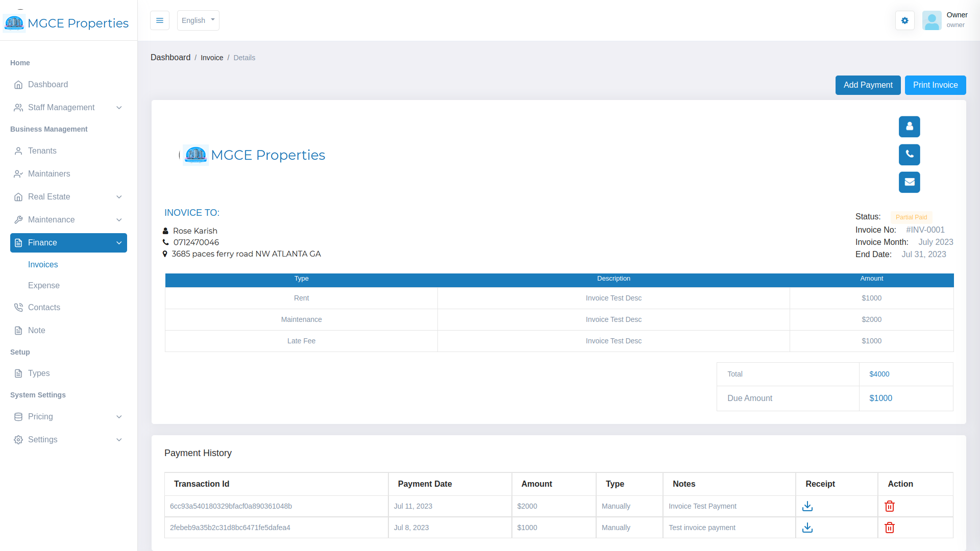
Task: Open Expense under Finance
Action: coord(44,286)
